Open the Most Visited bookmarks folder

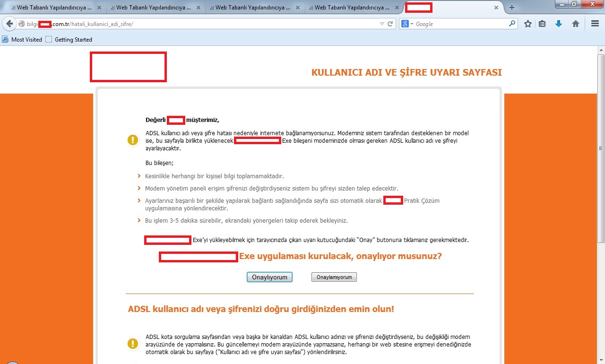click(22, 40)
